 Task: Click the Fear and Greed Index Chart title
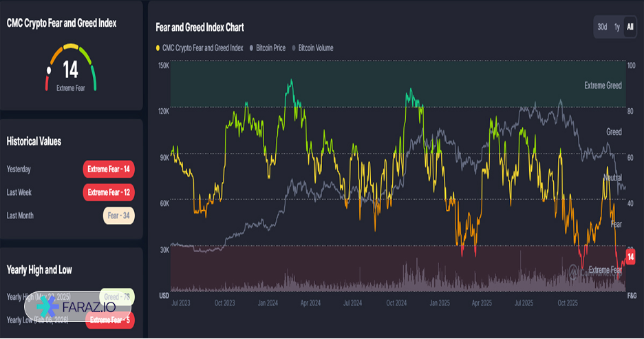200,28
